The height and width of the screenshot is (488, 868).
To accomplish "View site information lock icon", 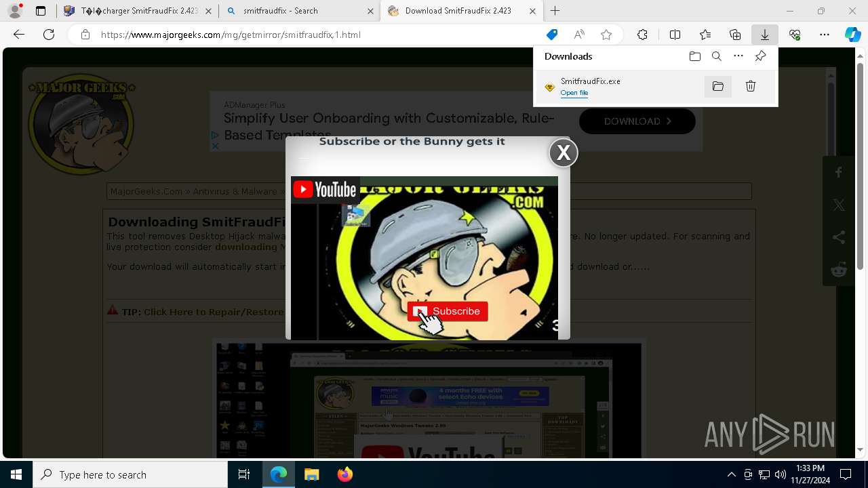I will [85, 35].
